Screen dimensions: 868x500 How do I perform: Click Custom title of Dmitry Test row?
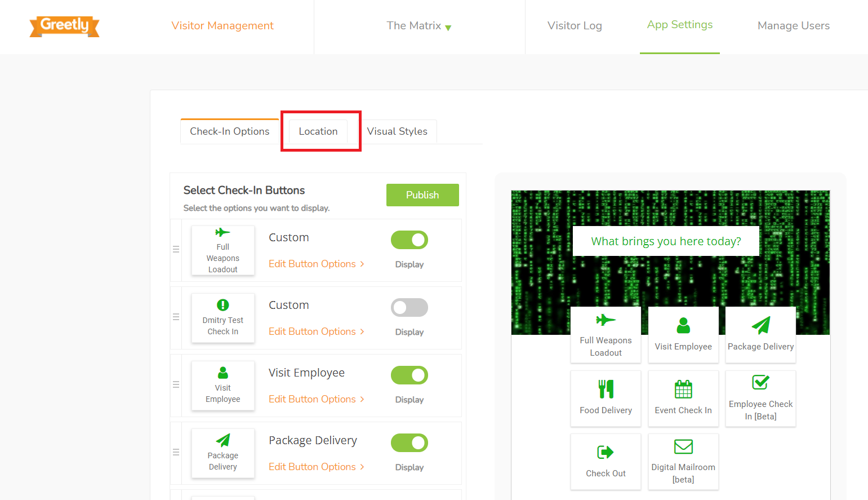point(289,305)
